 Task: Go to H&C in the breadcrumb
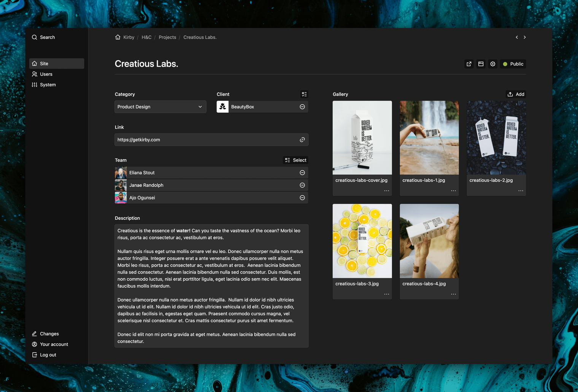[x=146, y=37]
